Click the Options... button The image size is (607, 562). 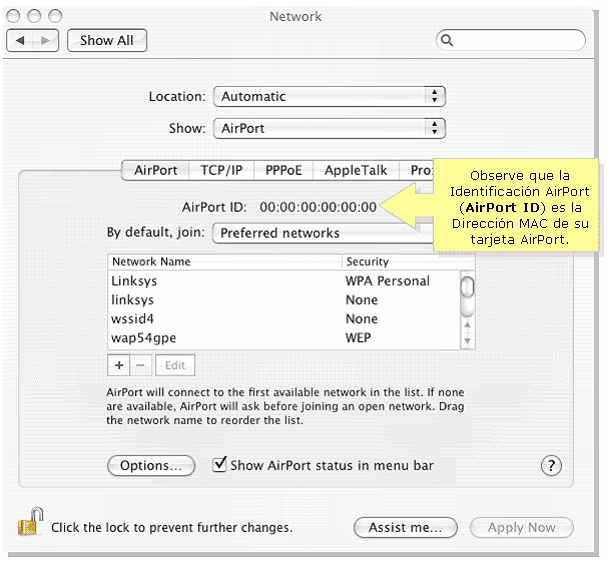click(x=151, y=466)
